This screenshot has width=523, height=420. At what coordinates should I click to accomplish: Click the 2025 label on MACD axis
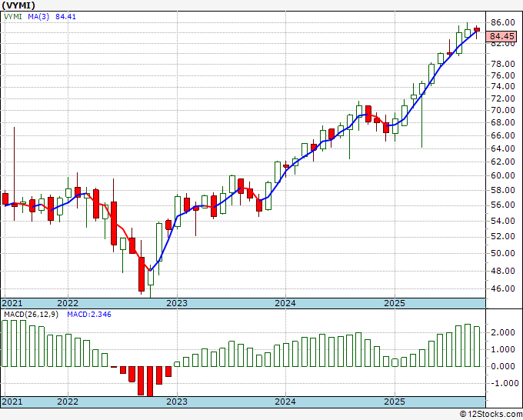pyautogui.click(x=395, y=402)
